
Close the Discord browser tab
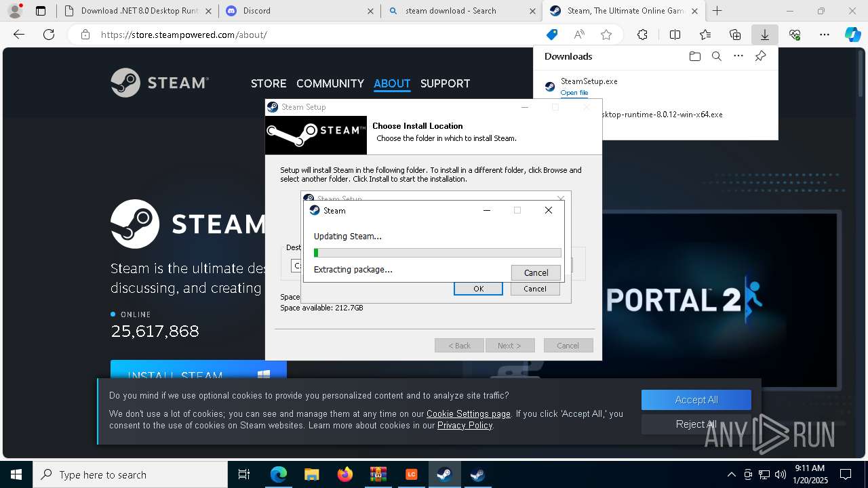(x=370, y=11)
